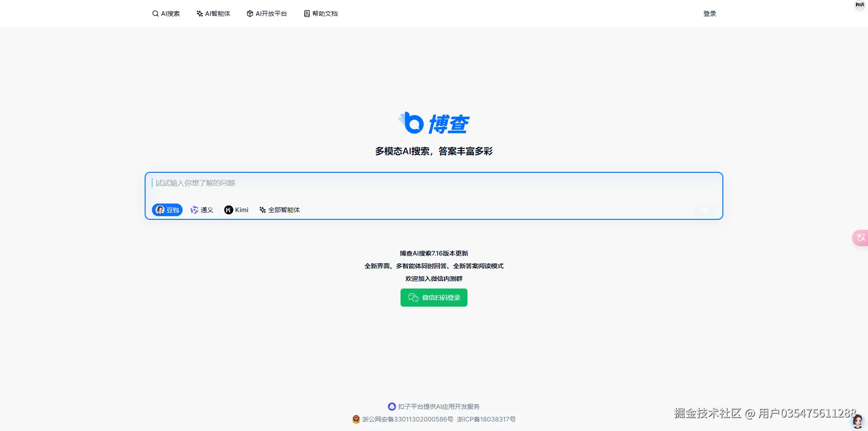
Task: Open the AI搜索 navigation item
Action: (x=166, y=14)
